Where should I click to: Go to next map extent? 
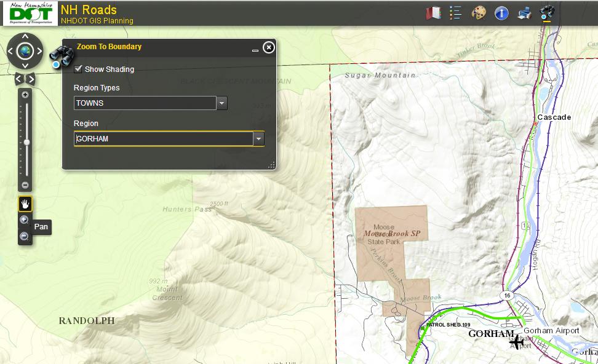[x=31, y=79]
